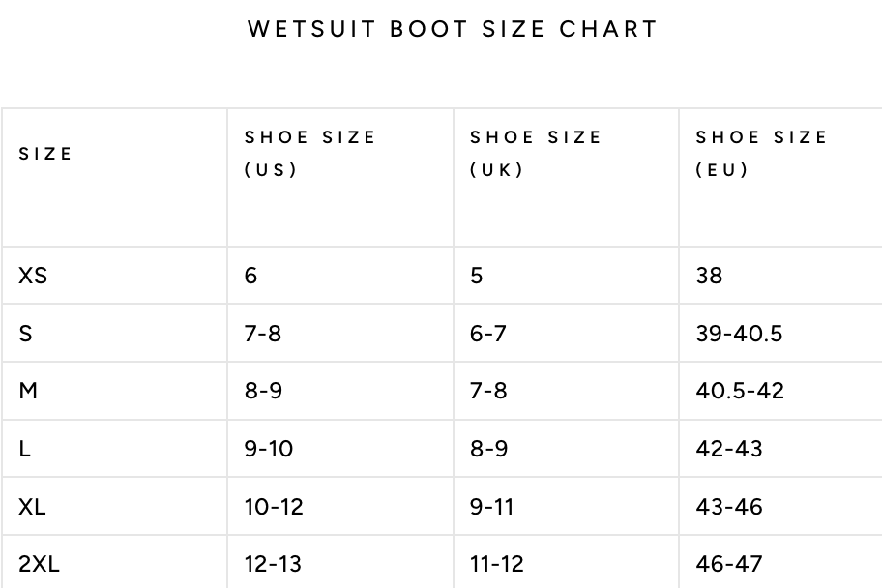
Task: Select the 2XL size row label
Action: (39, 563)
